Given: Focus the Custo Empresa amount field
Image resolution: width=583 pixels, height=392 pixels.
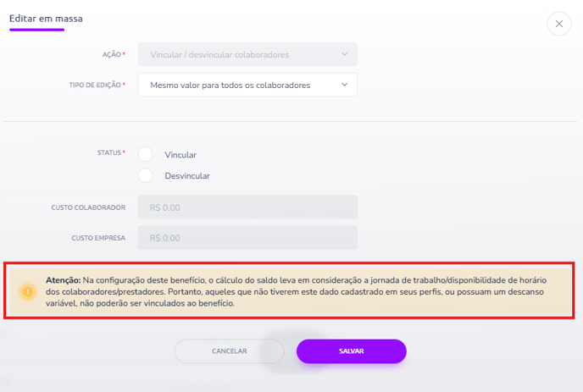Looking at the screenshot, I should click(247, 238).
